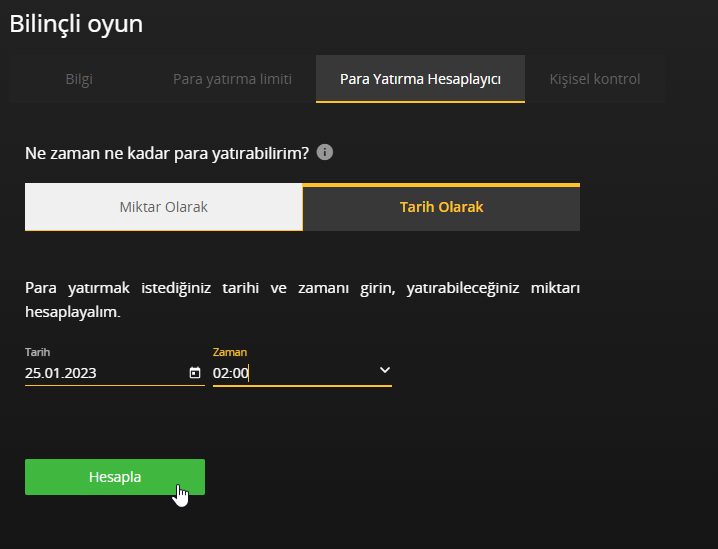Screen dimensions: 718x549
Task: Click the hour 02 in Zaman field
Action: coord(221,373)
